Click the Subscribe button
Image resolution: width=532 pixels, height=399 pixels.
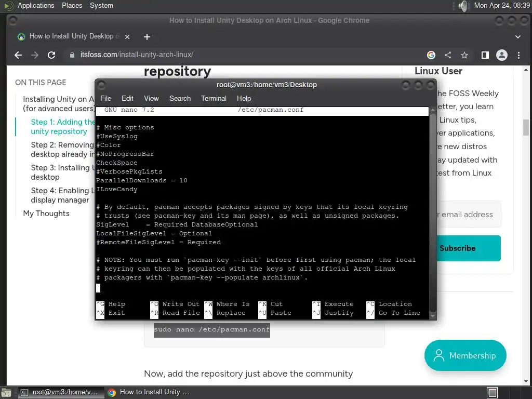coord(468,248)
